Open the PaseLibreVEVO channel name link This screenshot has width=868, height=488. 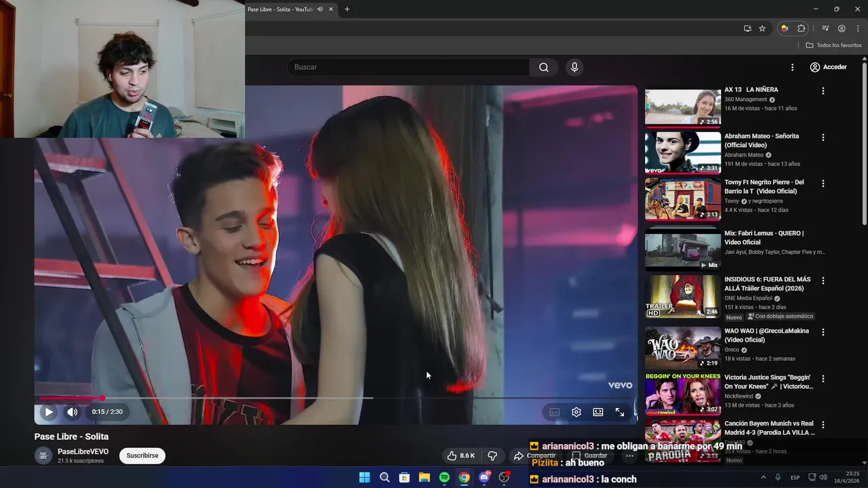click(83, 451)
